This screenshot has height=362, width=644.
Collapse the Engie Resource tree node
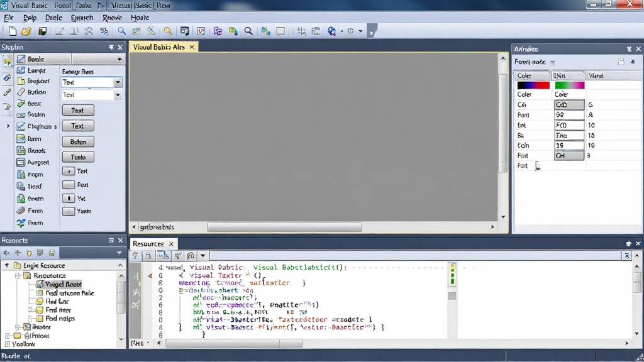7,266
